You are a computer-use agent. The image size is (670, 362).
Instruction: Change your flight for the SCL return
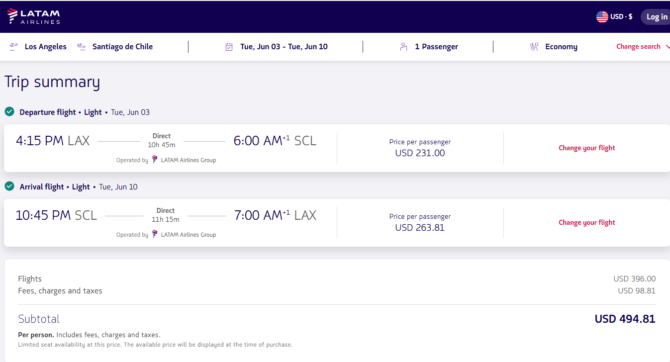587,222
